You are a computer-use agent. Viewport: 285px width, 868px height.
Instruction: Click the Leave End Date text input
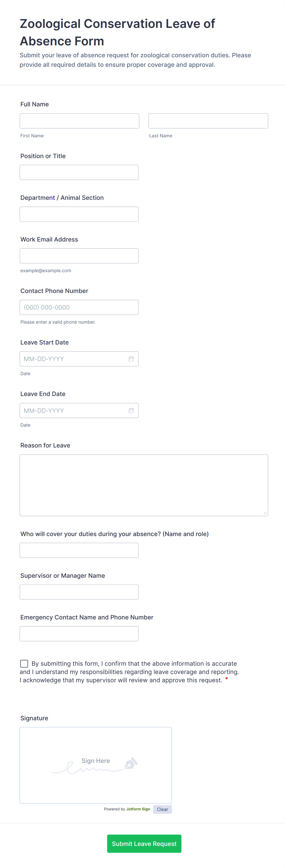72,410
